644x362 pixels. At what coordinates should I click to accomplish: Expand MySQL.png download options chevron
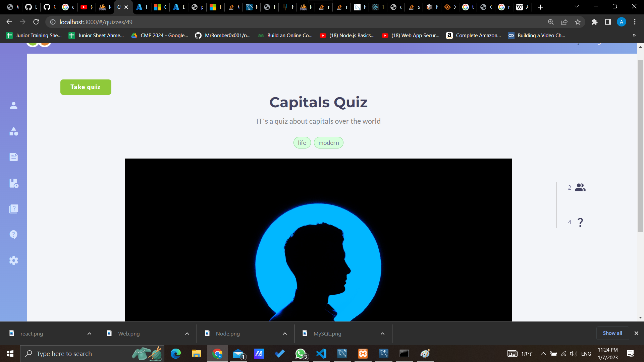pos(382,334)
